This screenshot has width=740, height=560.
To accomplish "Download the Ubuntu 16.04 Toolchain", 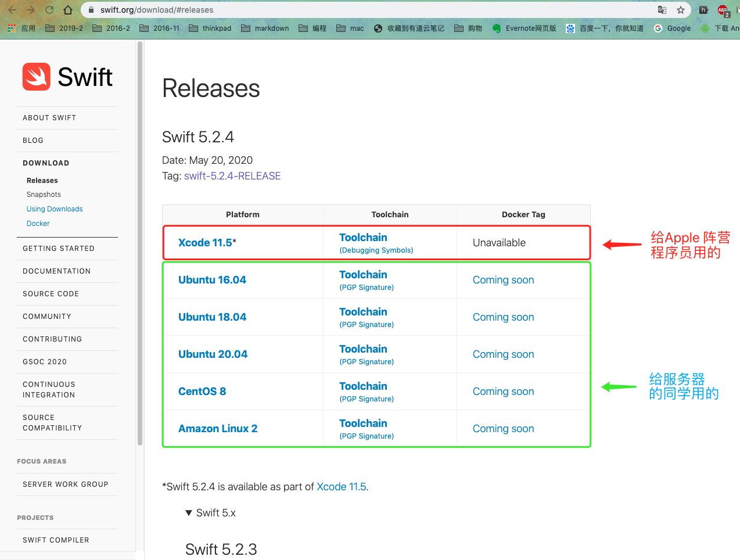I will pyautogui.click(x=363, y=275).
